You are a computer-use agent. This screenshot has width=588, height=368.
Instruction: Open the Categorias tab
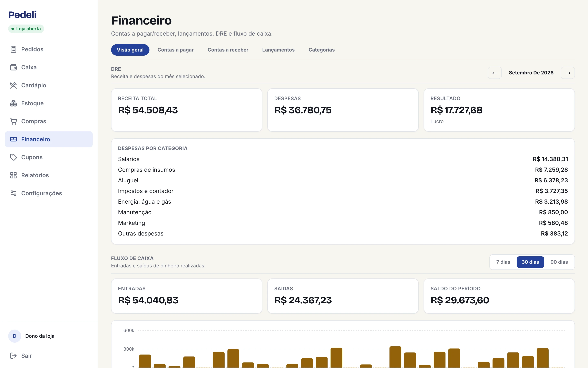pyautogui.click(x=321, y=50)
